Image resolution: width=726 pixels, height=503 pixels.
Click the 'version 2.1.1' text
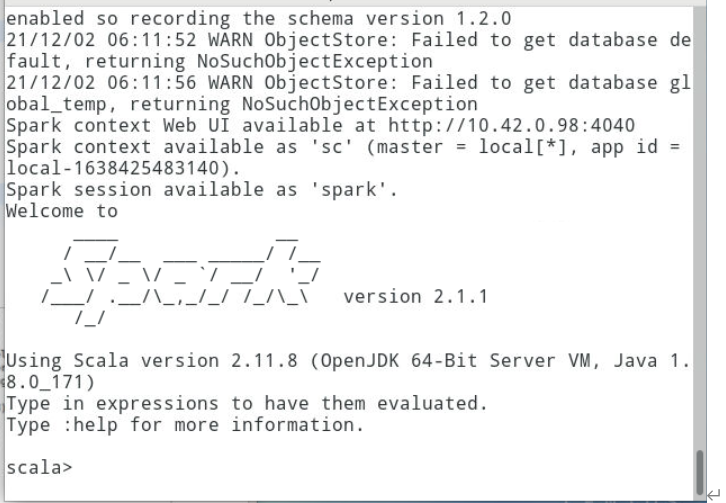pos(415,296)
